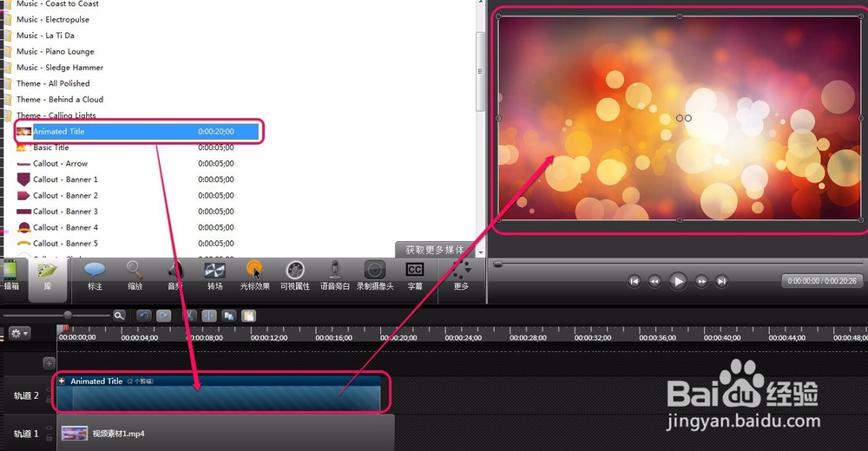The image size is (868, 451).
Task: Click the top-middle resize handle of the preview
Action: click(x=680, y=16)
